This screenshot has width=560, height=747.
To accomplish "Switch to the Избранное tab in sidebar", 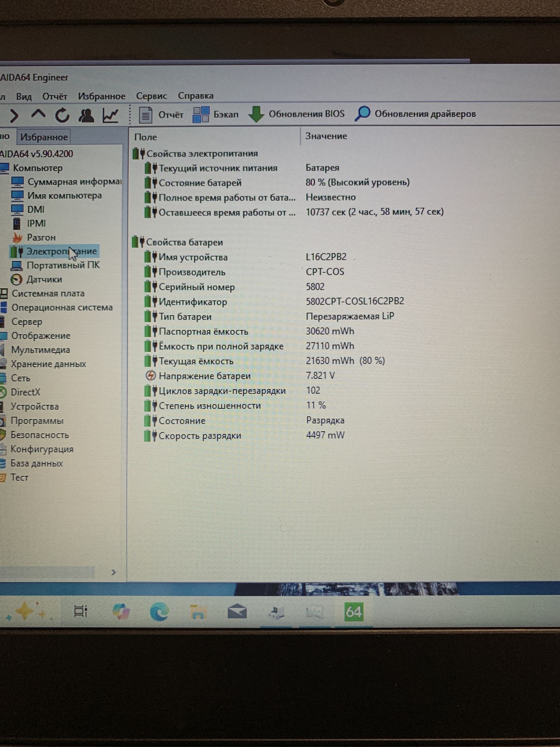I will [44, 137].
